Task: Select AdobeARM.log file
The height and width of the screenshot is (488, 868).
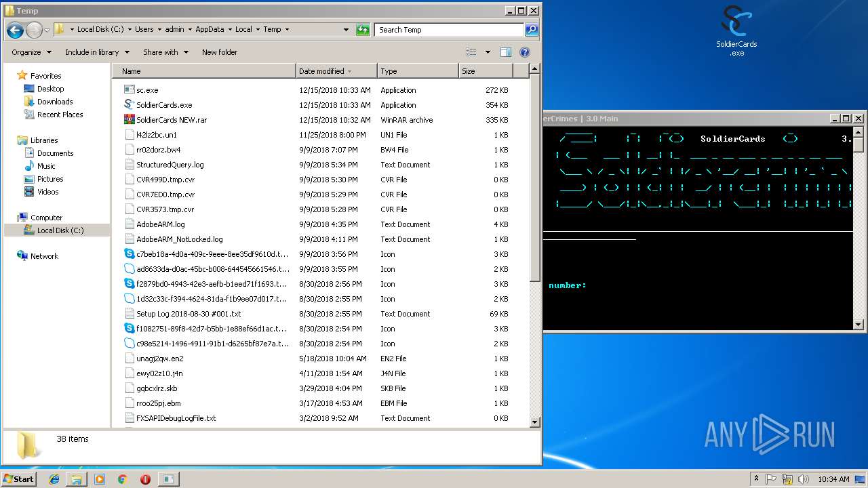Action: [161, 224]
